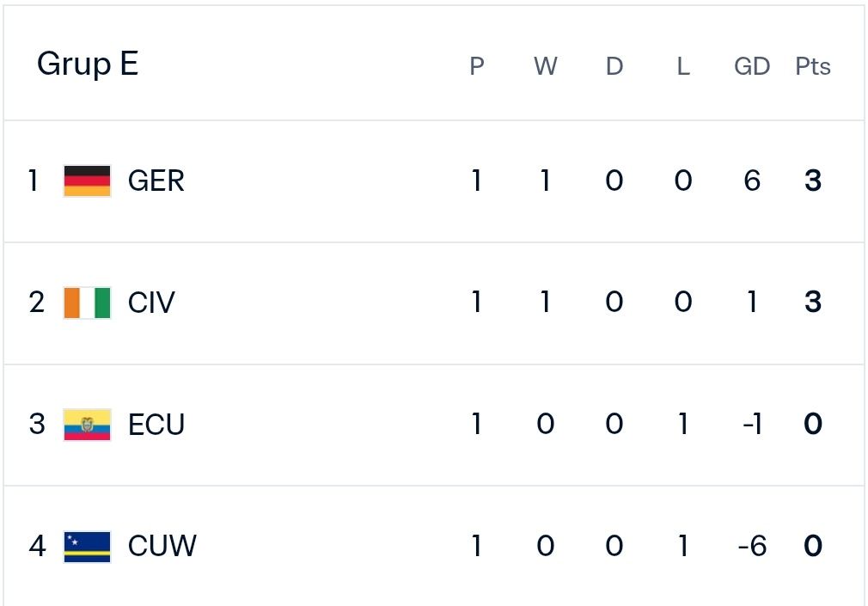Screen dimensions: 868x606
Task: Click the P column header
Action: [477, 66]
